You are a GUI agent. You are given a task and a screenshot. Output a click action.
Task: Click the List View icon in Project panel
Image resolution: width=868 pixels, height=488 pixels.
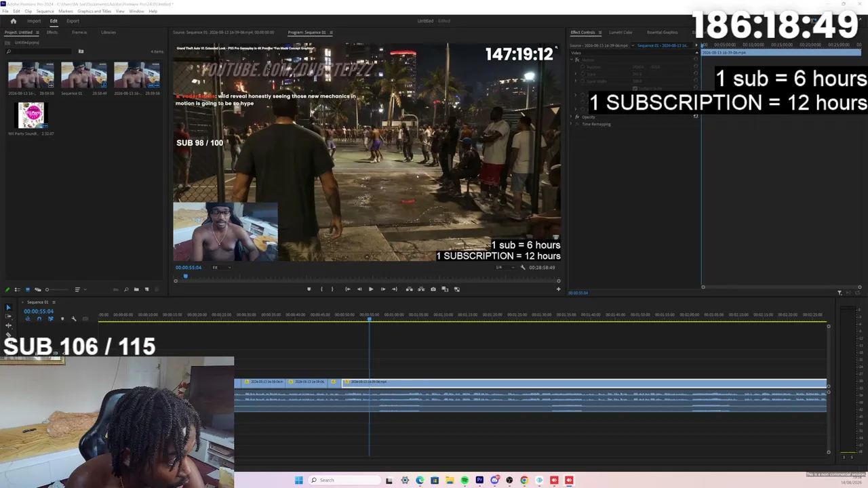tap(18, 289)
